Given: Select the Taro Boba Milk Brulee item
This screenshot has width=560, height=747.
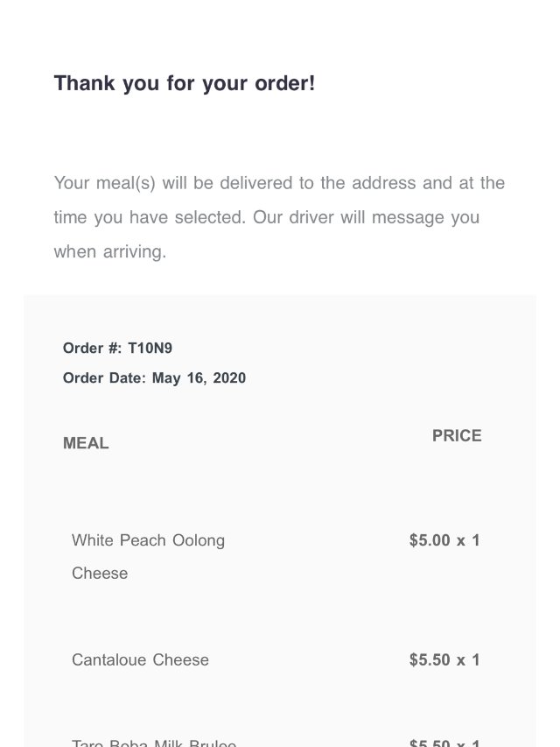Looking at the screenshot, I should click(x=154, y=743).
